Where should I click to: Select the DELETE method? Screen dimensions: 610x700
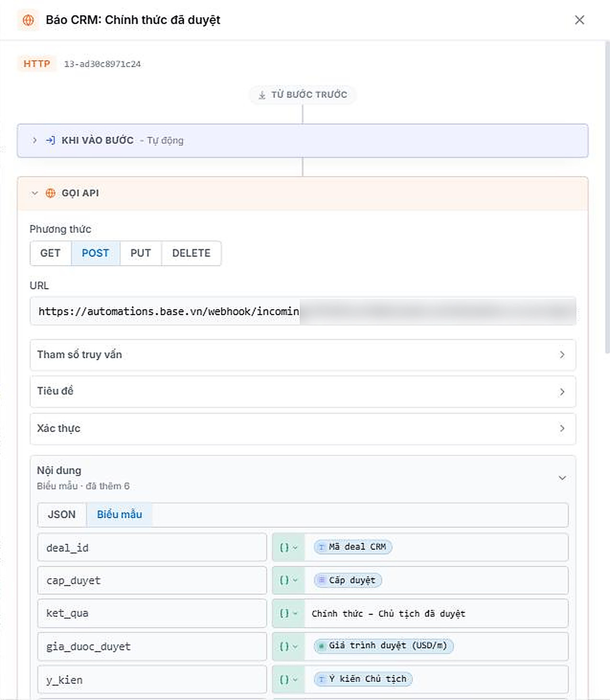192,253
